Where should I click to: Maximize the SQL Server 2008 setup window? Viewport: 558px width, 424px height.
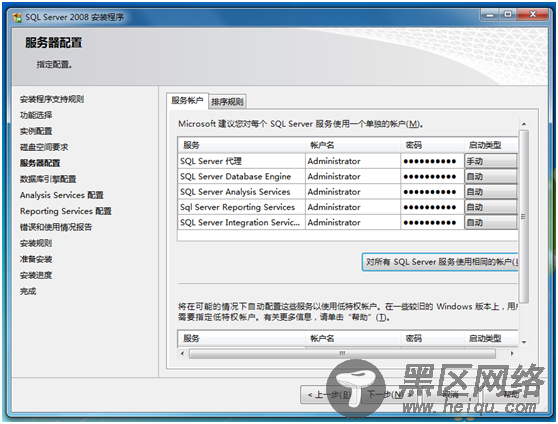click(508, 15)
